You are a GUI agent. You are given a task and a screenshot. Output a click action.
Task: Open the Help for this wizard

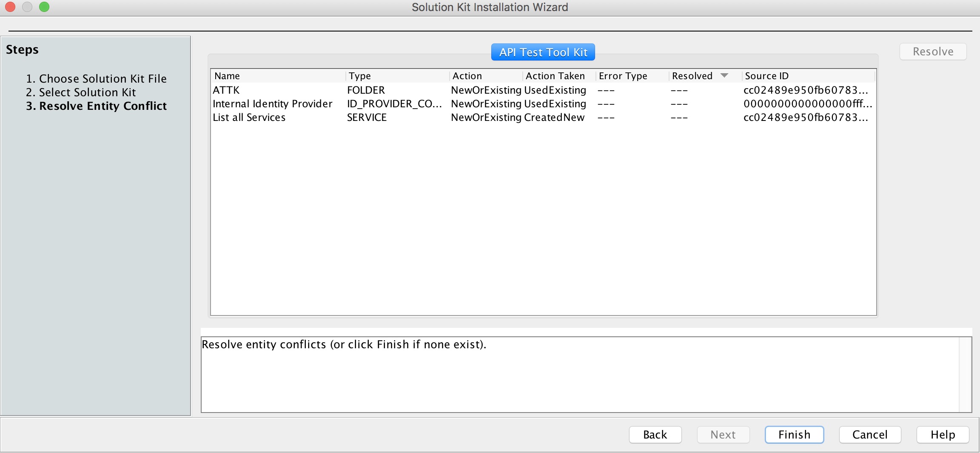pyautogui.click(x=943, y=435)
